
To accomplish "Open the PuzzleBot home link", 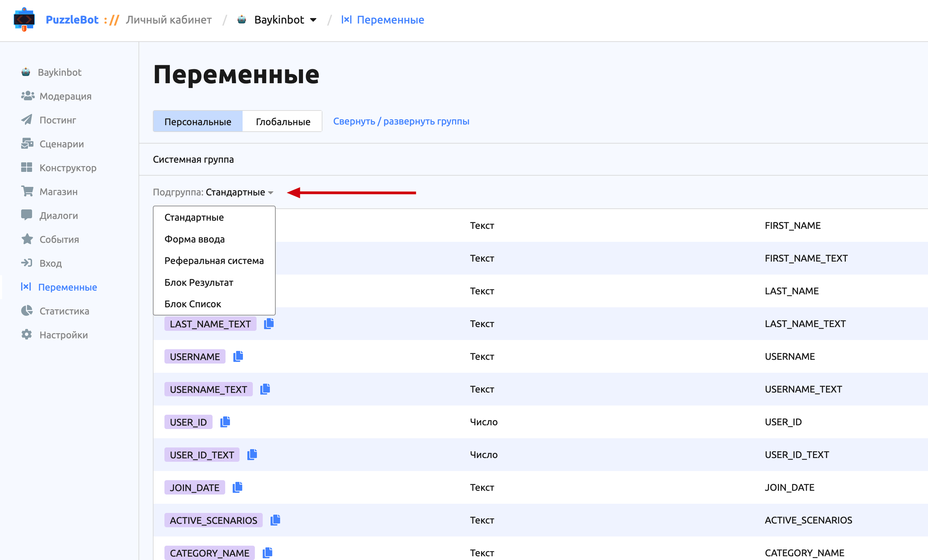I will point(72,19).
